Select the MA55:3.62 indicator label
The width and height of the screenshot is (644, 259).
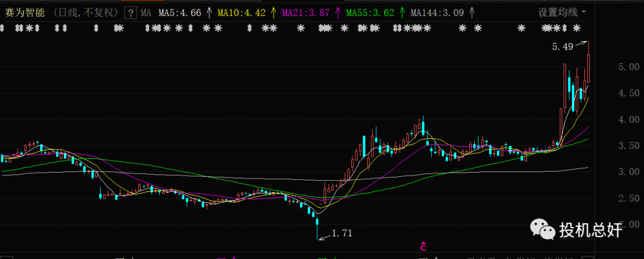pyautogui.click(x=370, y=12)
